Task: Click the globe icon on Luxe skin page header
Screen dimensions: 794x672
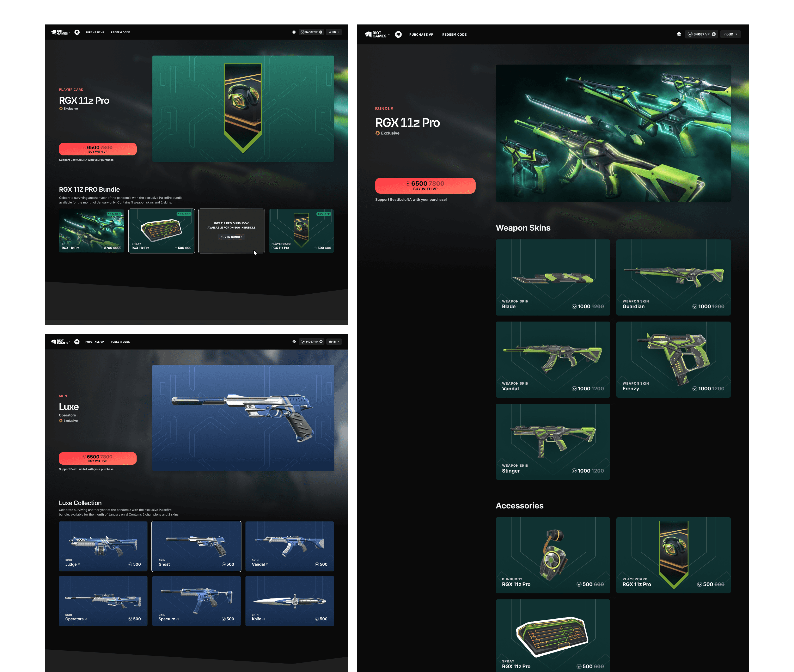Action: 294,342
